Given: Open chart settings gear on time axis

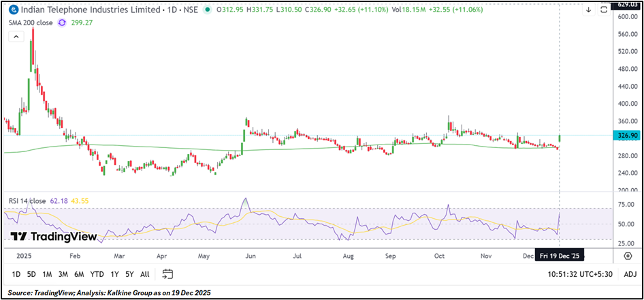Looking at the screenshot, I should coord(627,256).
